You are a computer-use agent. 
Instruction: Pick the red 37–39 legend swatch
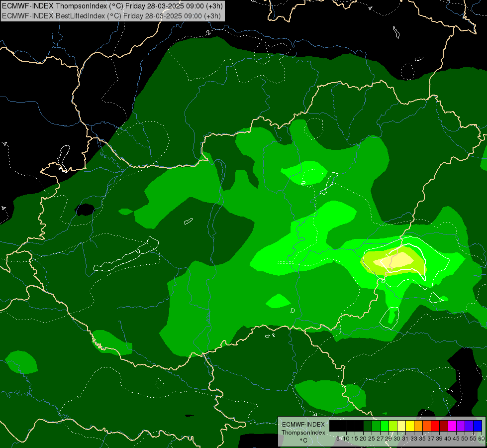pos(435,426)
